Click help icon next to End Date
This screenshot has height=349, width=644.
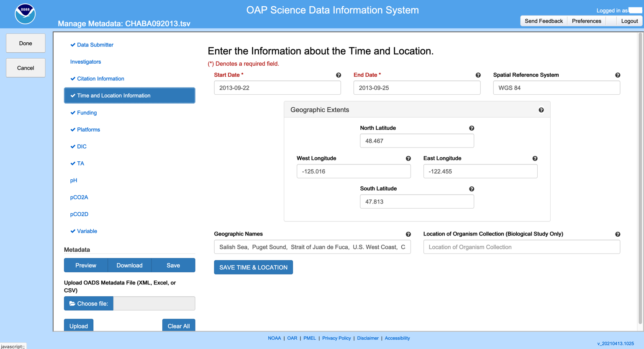click(478, 75)
